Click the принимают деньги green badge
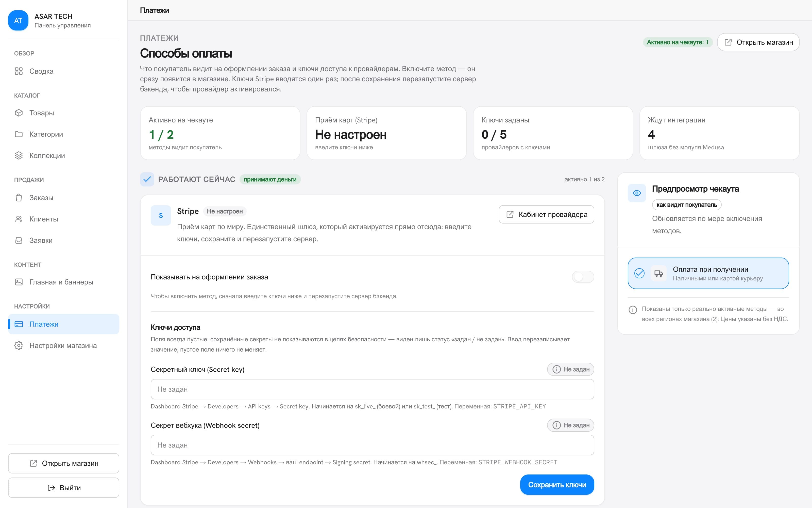Screen dimensions: 812x508 270,179
